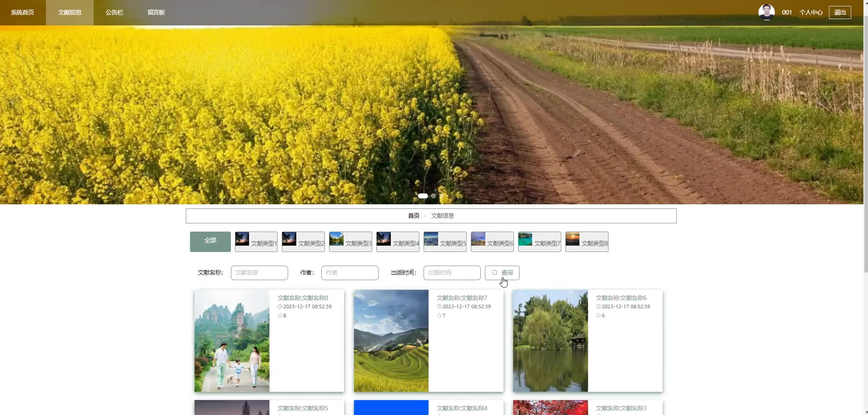Click the title 文献名称:文献名称7

coord(462,298)
